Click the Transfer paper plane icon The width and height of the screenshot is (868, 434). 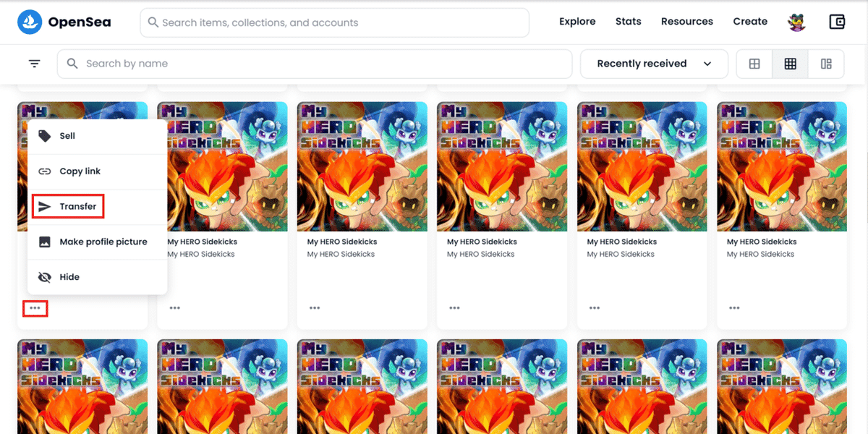45,207
